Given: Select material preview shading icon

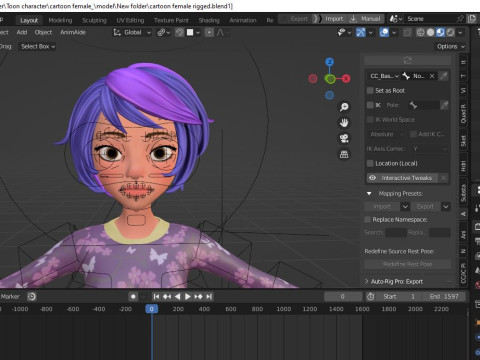Looking at the screenshot, I should [440, 32].
